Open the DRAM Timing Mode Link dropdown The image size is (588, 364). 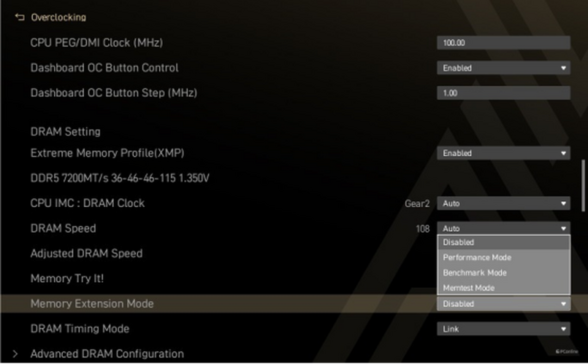click(503, 329)
